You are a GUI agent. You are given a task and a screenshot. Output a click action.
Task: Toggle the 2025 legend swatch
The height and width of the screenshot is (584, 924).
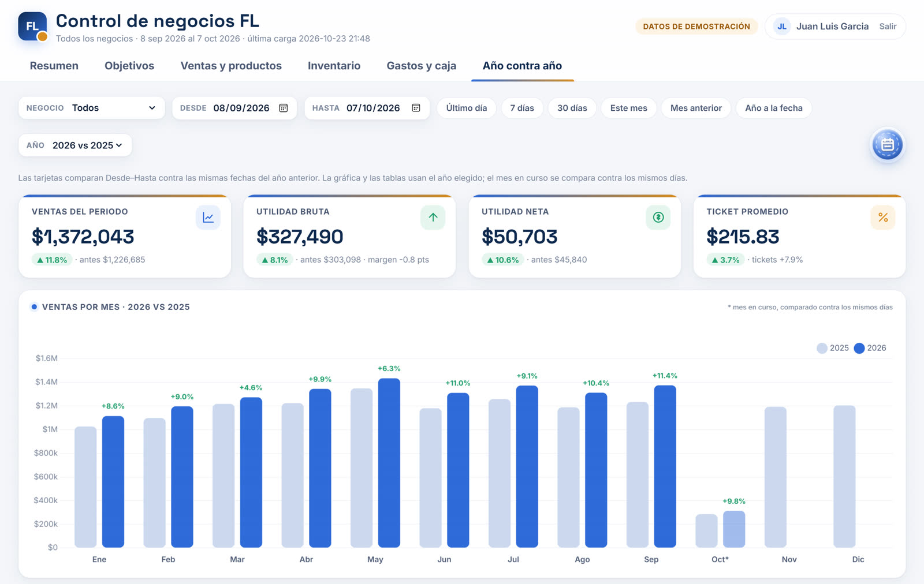click(822, 348)
